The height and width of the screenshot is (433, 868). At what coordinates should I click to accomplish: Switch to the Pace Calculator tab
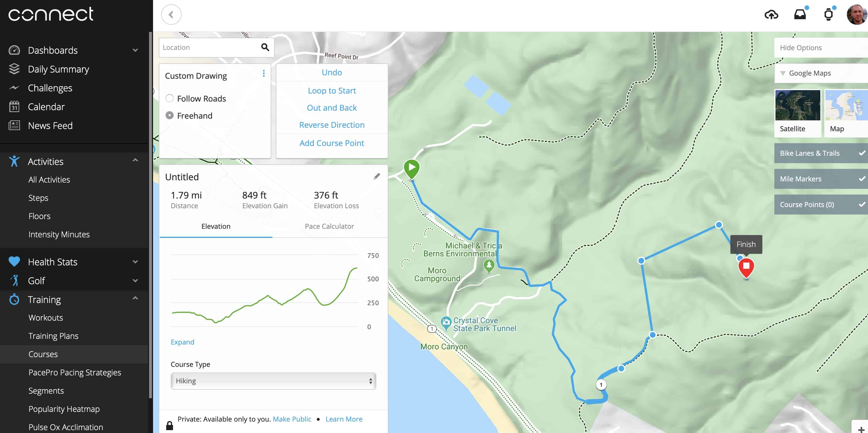click(329, 226)
